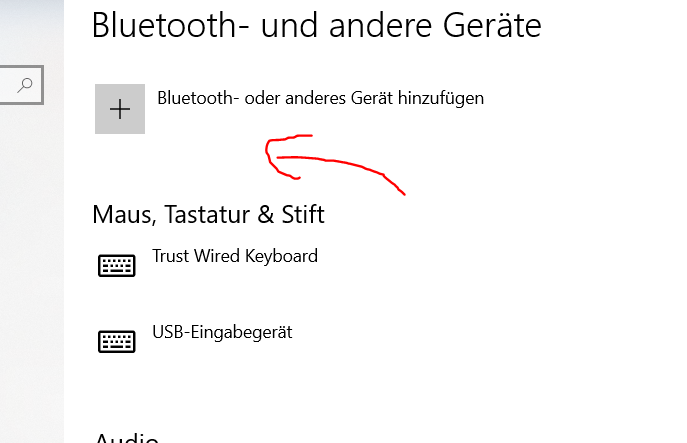Click the magnifier icon in search box

click(26, 86)
